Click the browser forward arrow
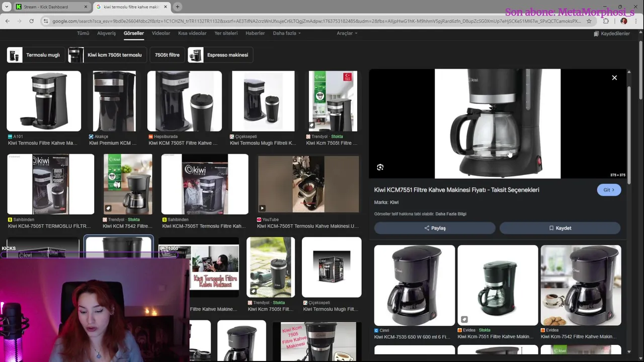Image resolution: width=644 pixels, height=362 pixels. tap(19, 21)
